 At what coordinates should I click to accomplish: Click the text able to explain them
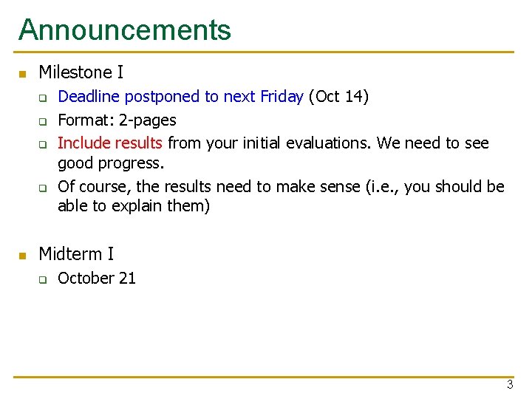(x=134, y=206)
